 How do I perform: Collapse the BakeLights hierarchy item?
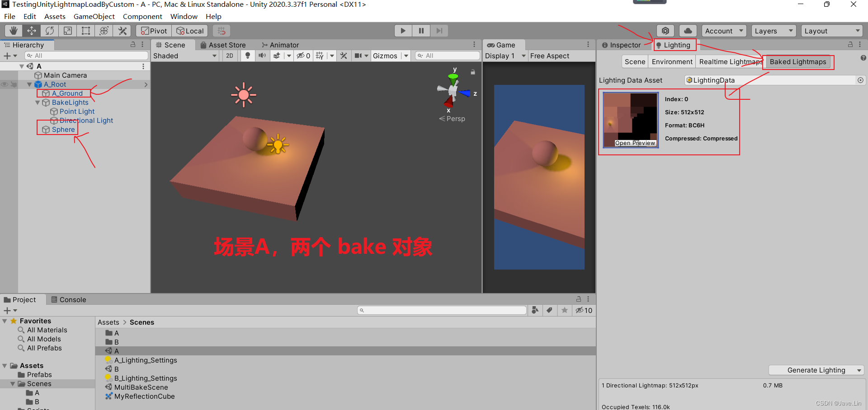click(38, 102)
